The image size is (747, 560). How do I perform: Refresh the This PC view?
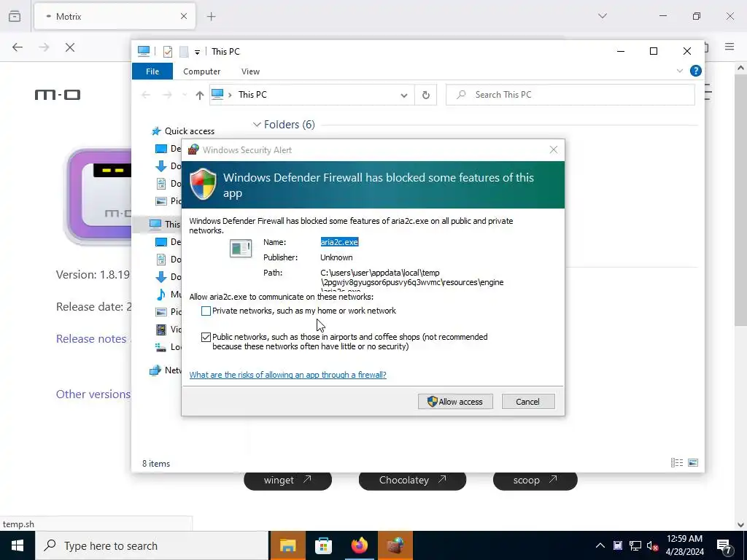point(426,95)
